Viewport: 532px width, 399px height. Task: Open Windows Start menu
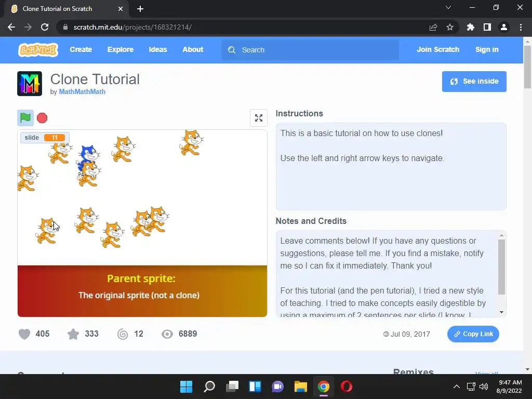point(186,387)
